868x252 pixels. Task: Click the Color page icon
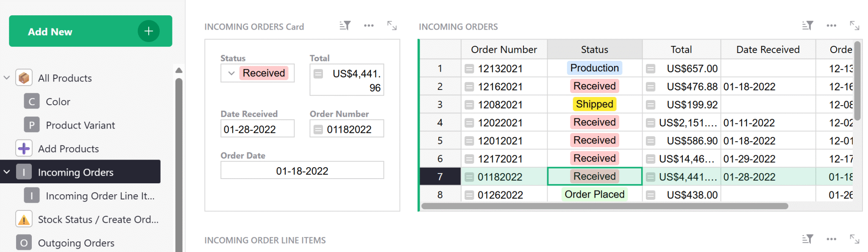point(31,101)
